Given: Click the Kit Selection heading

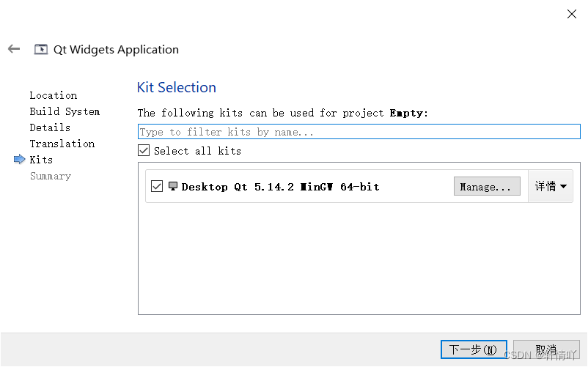Looking at the screenshot, I should pos(176,87).
